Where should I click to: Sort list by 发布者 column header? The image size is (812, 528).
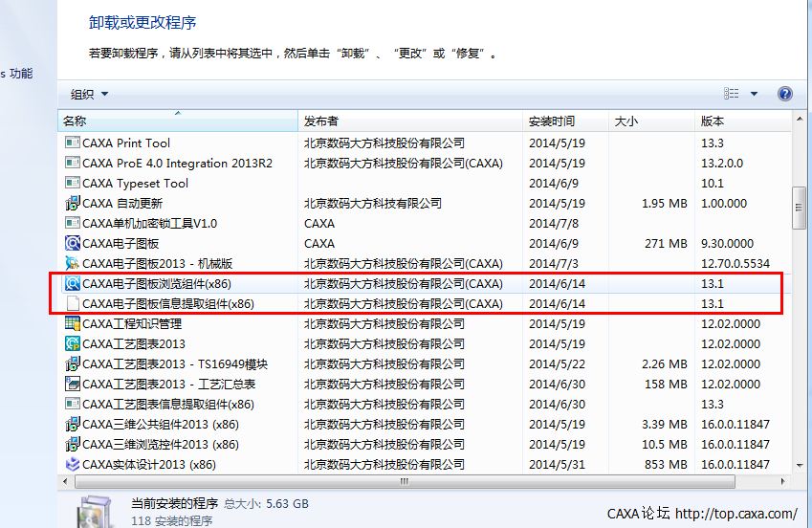[x=410, y=121]
